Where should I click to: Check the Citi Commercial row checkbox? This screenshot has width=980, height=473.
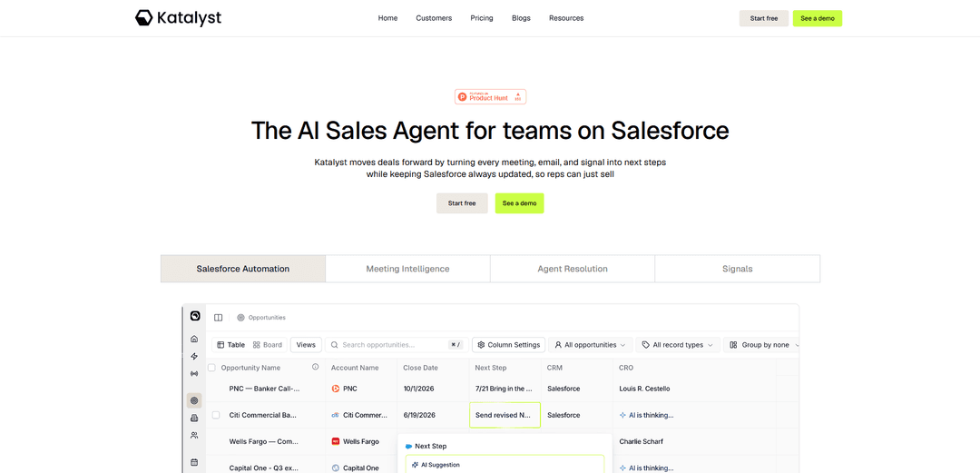(x=216, y=415)
